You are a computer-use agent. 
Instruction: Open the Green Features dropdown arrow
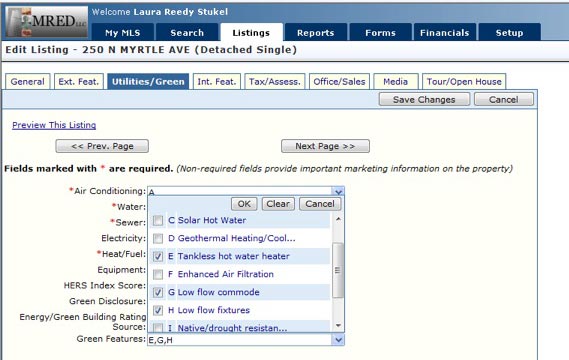coord(338,340)
